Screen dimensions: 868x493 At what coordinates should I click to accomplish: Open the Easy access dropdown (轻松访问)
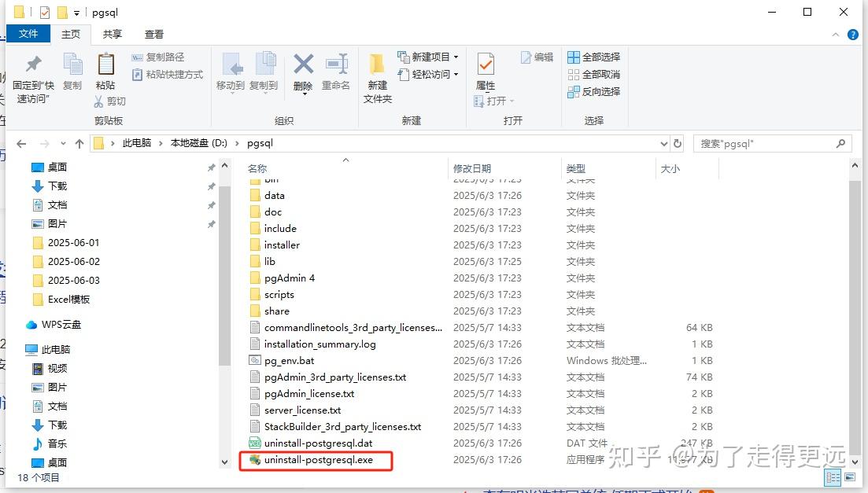pyautogui.click(x=428, y=74)
